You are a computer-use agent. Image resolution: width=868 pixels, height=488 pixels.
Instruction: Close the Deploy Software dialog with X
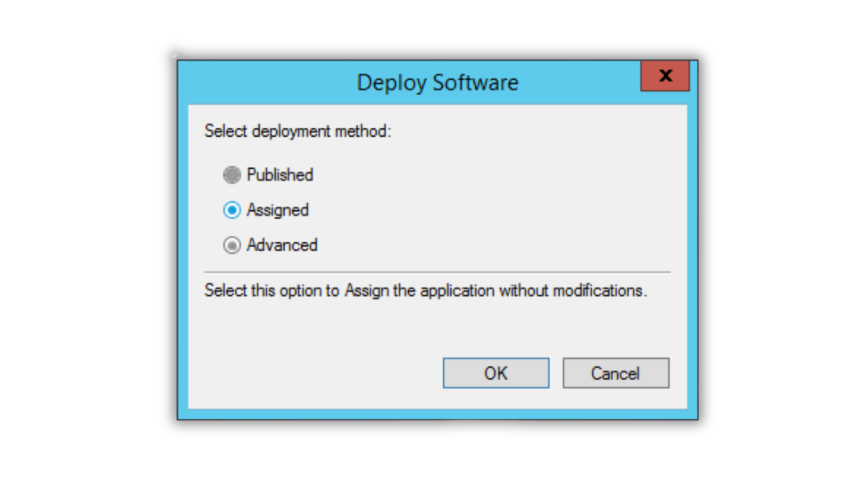[665, 76]
